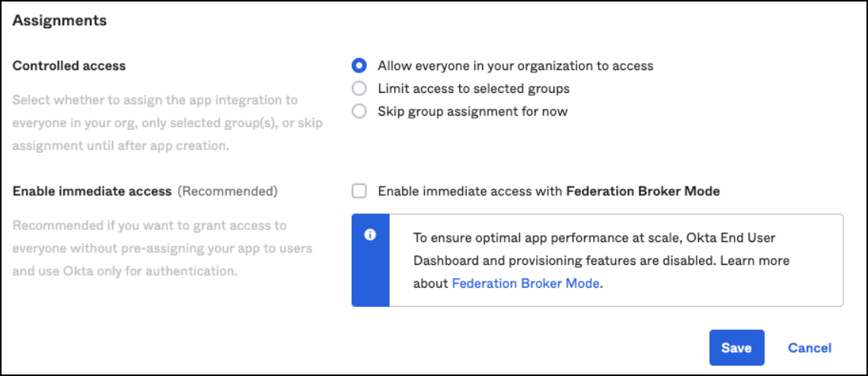Click the 'Enable immediate access with Federation Broker Mode' label

[x=548, y=191]
